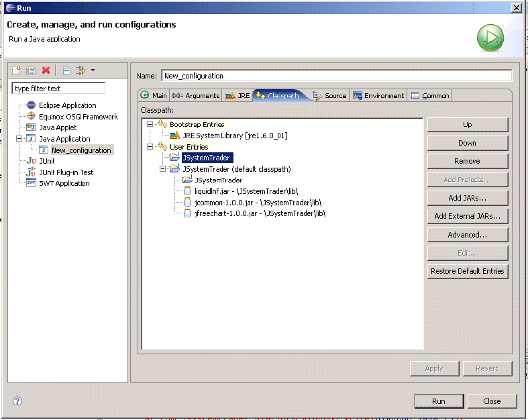Image resolution: width=528 pixels, height=420 pixels.
Task: Click the Equinox OSGi Framework icon
Action: pos(31,116)
